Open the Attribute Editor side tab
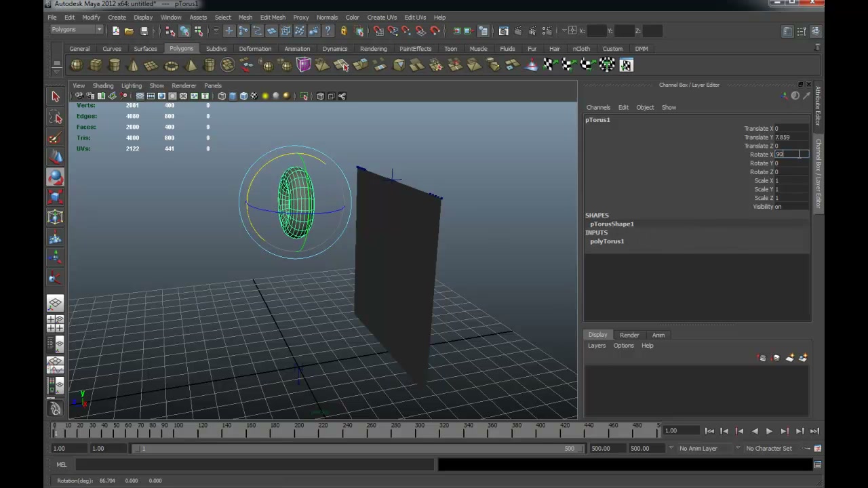 [x=818, y=105]
